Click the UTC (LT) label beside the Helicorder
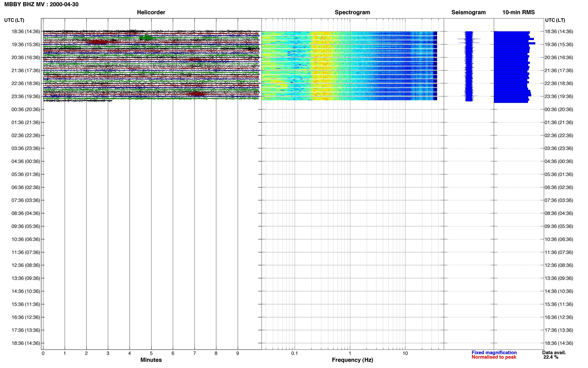This screenshot has width=588, height=368. point(14,20)
